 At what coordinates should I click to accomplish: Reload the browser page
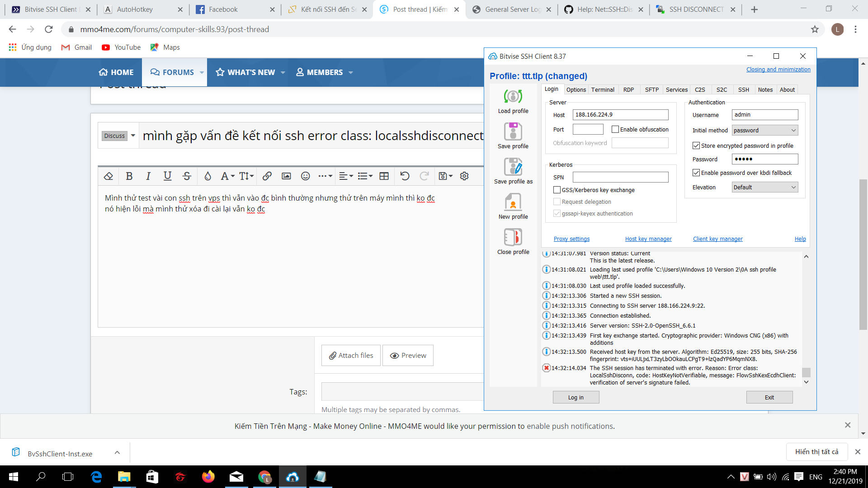[49, 29]
